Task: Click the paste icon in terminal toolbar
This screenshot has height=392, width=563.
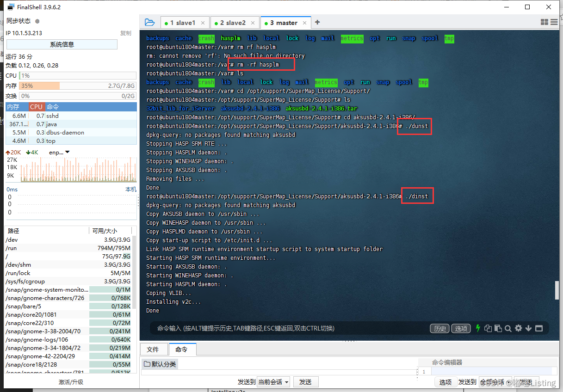Action: (x=498, y=328)
